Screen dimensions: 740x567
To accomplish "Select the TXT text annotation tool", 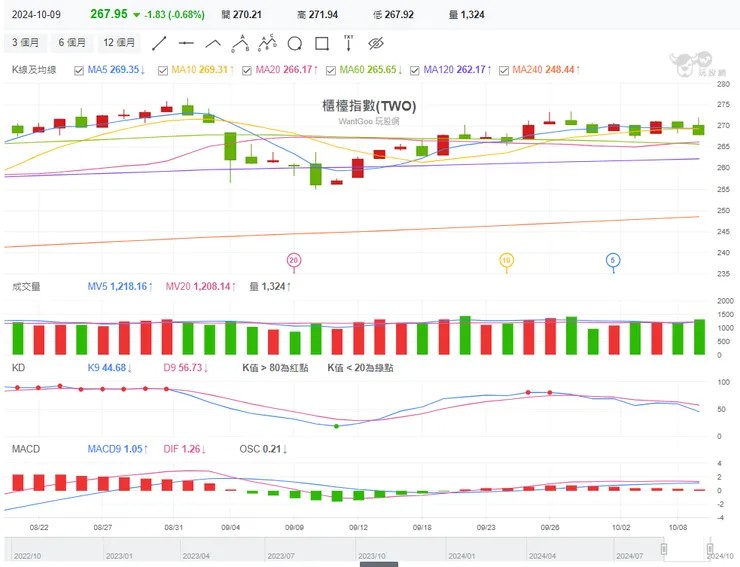I will pos(349,43).
